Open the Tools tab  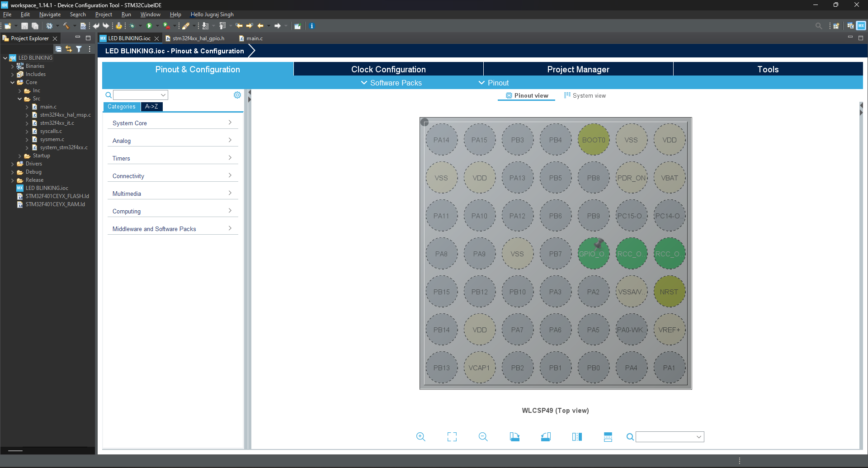pyautogui.click(x=768, y=69)
